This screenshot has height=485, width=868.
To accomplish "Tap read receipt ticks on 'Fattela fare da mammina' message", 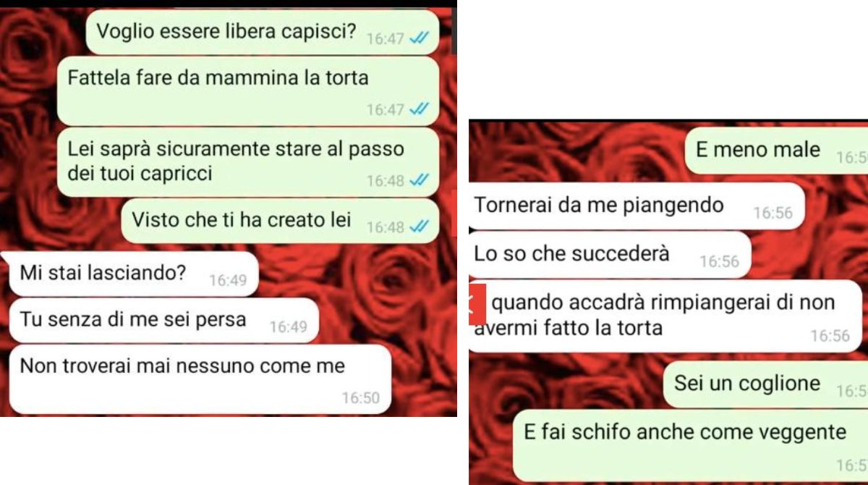I will (420, 109).
